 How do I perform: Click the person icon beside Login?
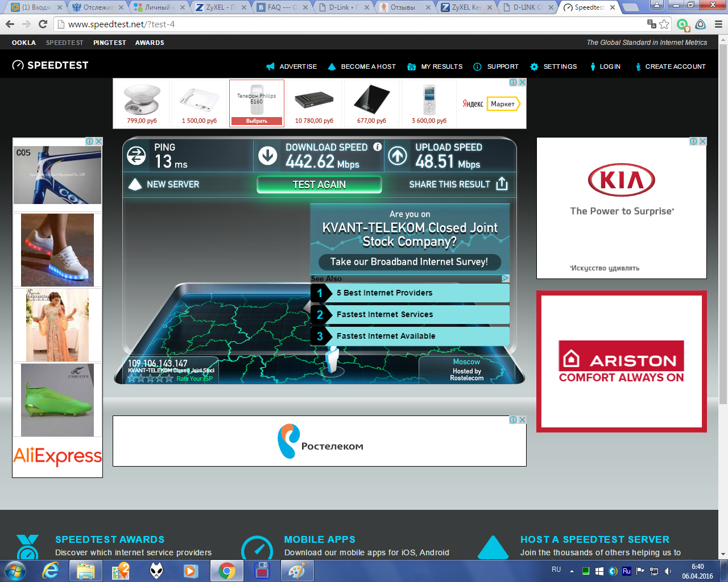[x=593, y=66]
